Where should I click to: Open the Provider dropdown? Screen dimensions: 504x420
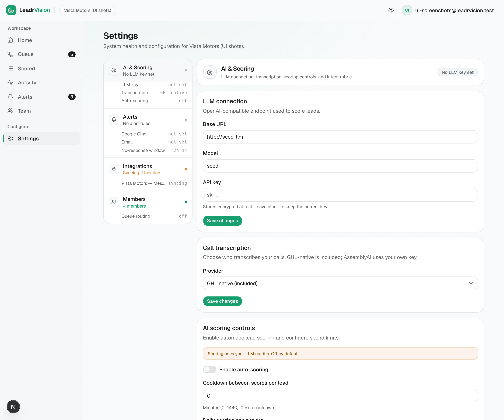340,283
